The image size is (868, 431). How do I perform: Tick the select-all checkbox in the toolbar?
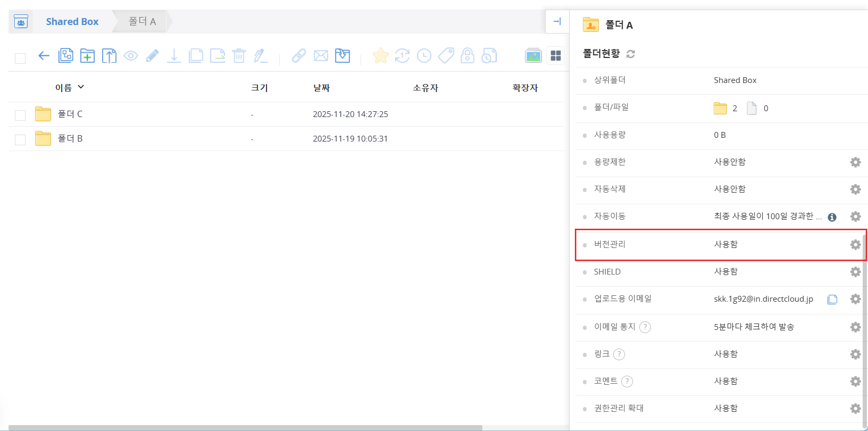click(x=20, y=58)
